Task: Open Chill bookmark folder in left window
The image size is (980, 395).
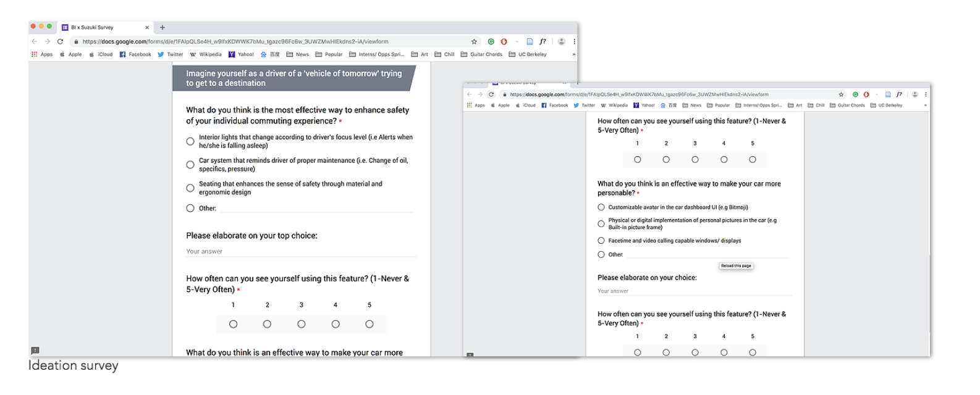Action: pos(445,54)
